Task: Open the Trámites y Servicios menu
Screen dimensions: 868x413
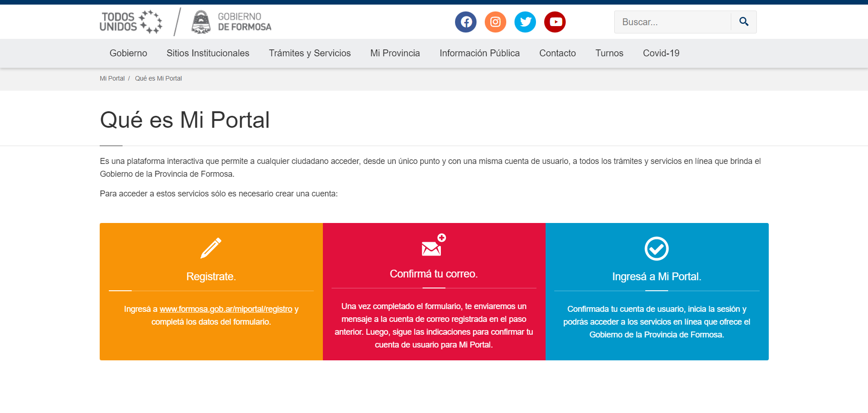Action: 310,53
